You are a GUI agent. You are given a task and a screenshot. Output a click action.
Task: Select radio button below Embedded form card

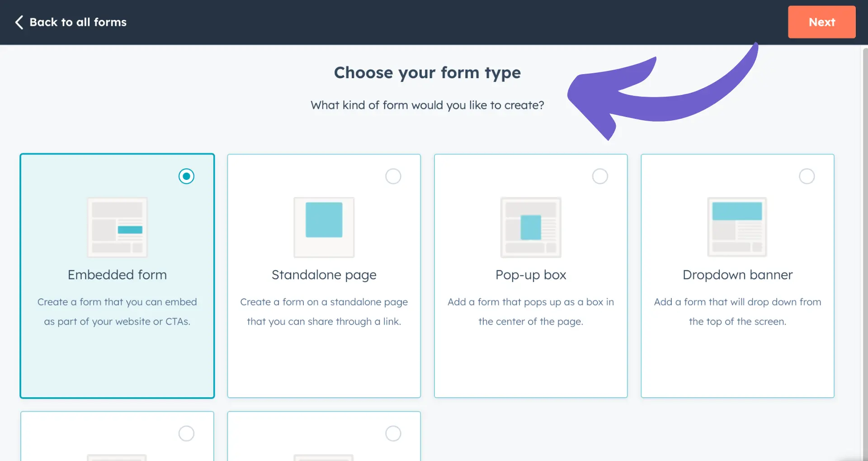pos(186,433)
